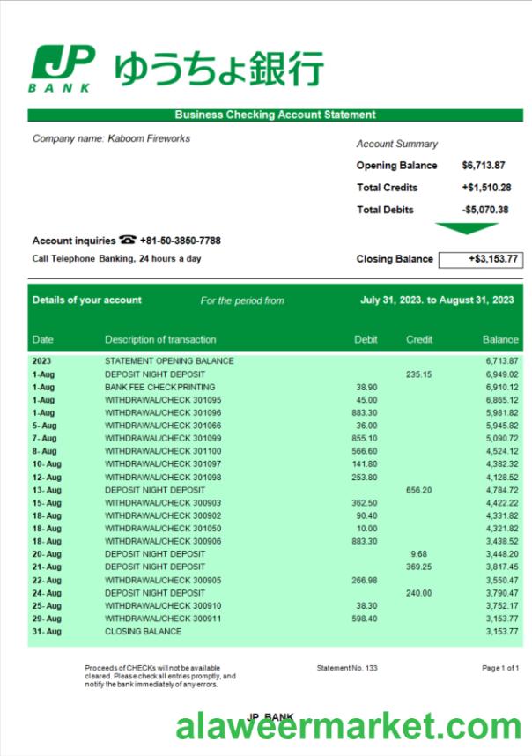
Task: Click the telephone icon beside Account inquiries
Action: click(x=128, y=241)
